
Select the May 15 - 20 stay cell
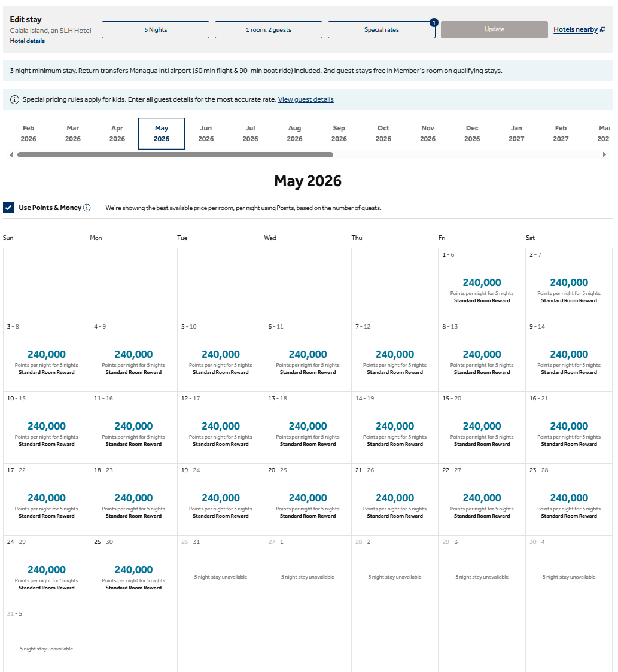pos(482,427)
